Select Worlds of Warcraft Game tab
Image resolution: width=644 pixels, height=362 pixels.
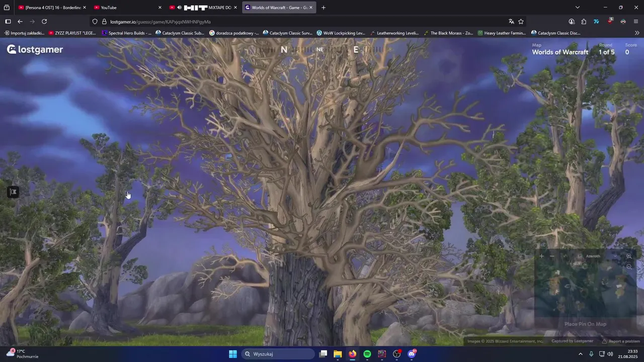279,8
